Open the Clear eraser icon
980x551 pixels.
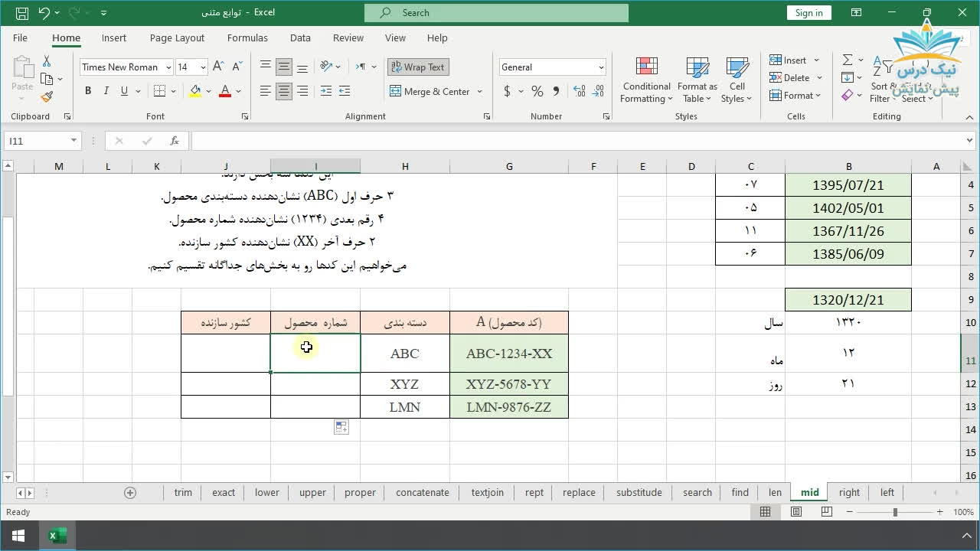(848, 96)
